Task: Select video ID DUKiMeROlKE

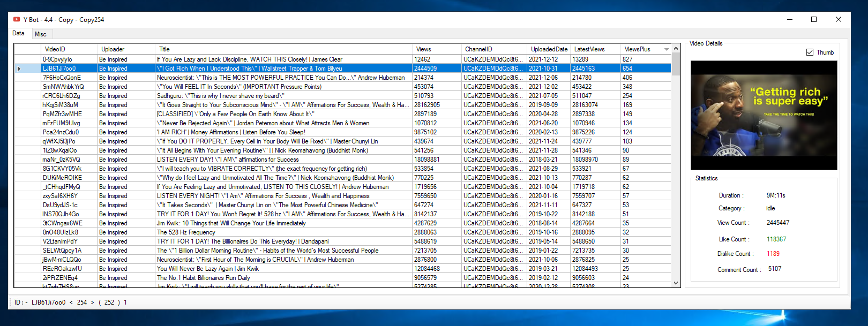Action: pos(62,178)
